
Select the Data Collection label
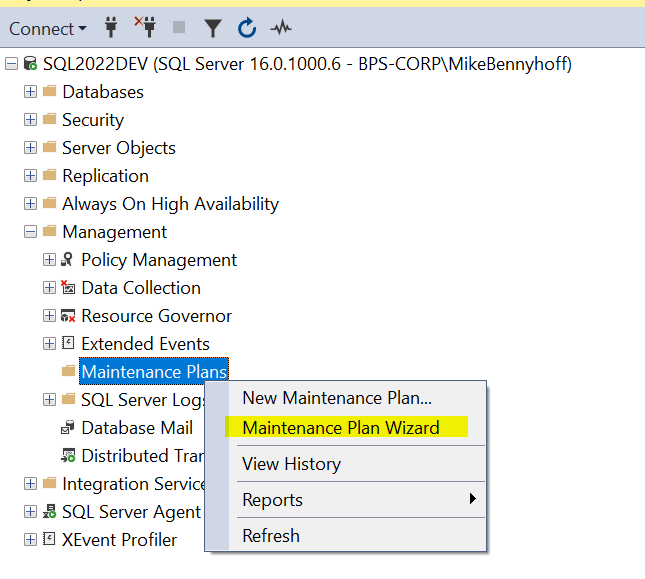pyautogui.click(x=141, y=288)
